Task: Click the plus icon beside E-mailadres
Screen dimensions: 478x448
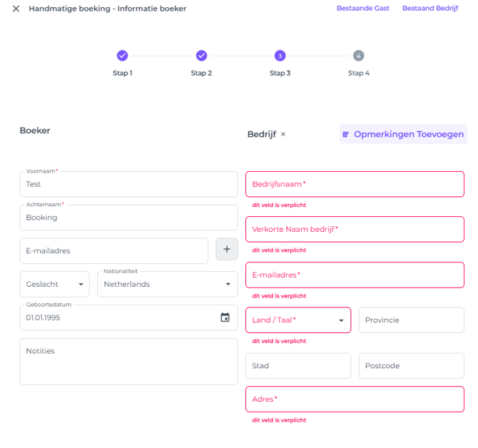Action: 227,250
